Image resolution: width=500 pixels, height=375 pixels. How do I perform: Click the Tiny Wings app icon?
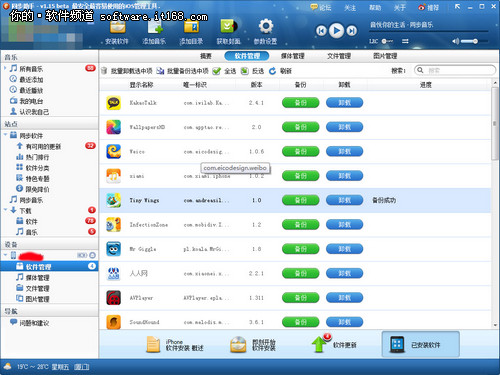coord(113,200)
